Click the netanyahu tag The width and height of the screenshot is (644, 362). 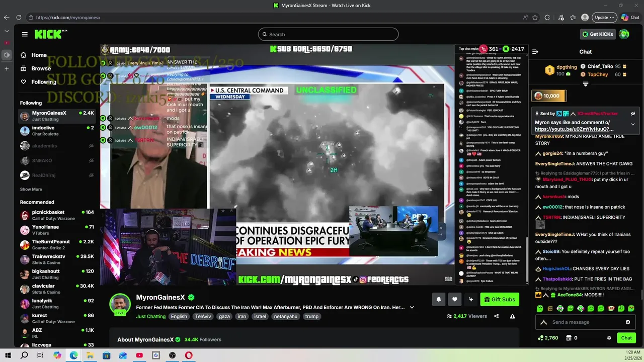286,317
